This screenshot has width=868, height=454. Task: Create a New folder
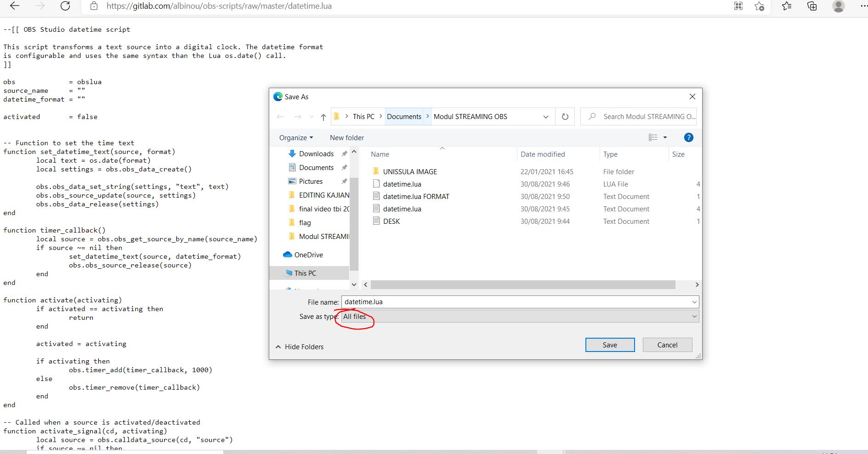tap(346, 137)
